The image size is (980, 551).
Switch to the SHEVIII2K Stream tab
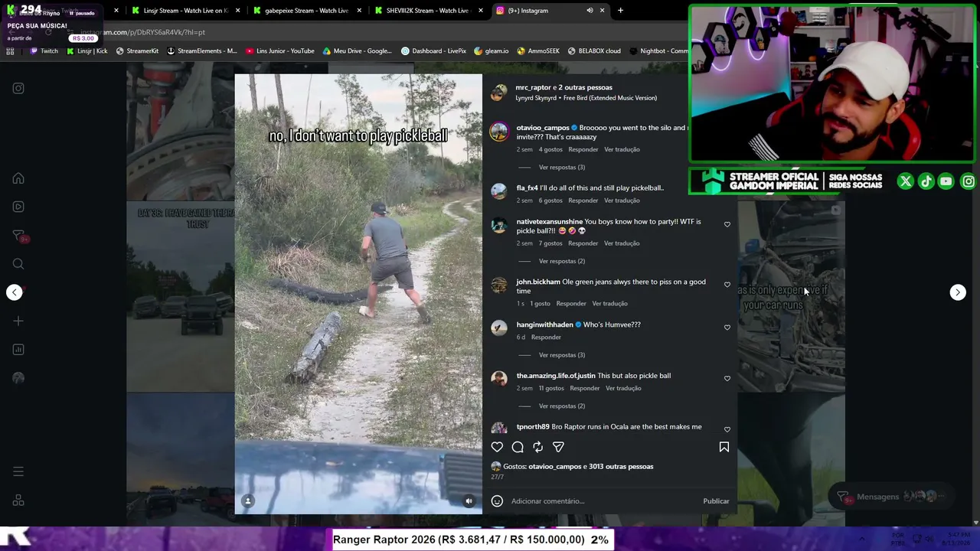427,11
